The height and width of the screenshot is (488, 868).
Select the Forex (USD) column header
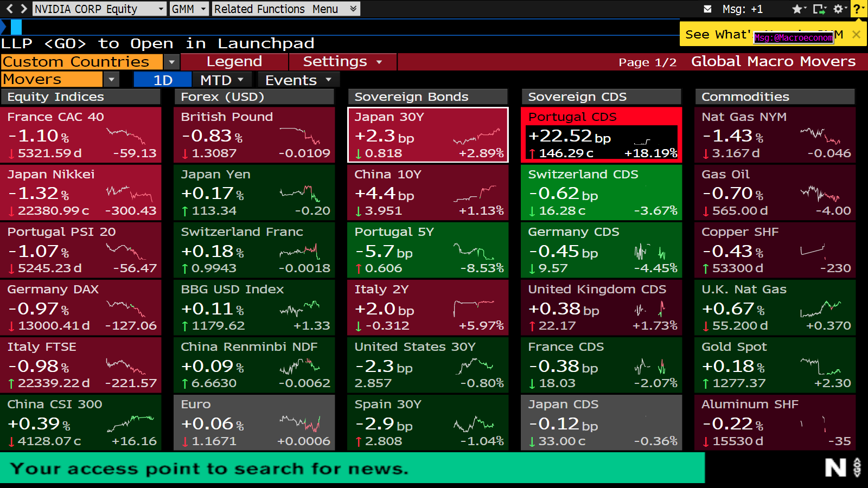254,97
